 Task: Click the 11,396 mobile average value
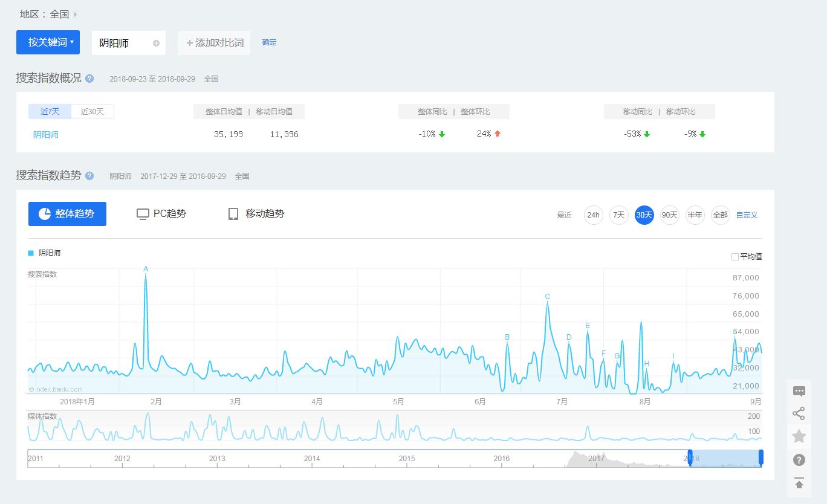click(x=284, y=134)
